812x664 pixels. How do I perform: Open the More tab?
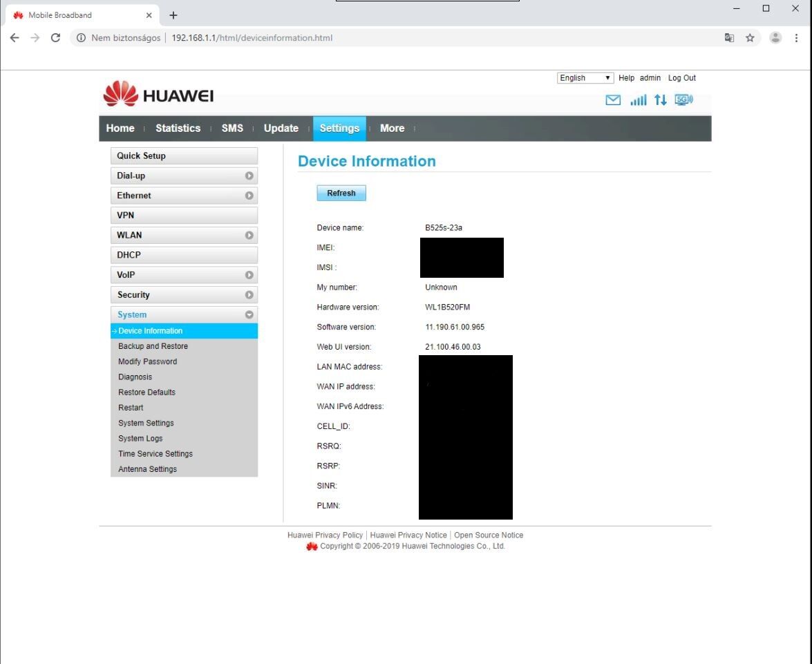[392, 129]
